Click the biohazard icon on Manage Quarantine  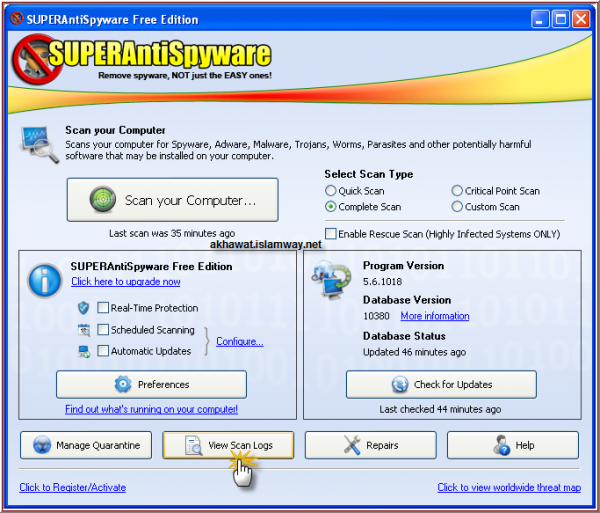(x=42, y=445)
